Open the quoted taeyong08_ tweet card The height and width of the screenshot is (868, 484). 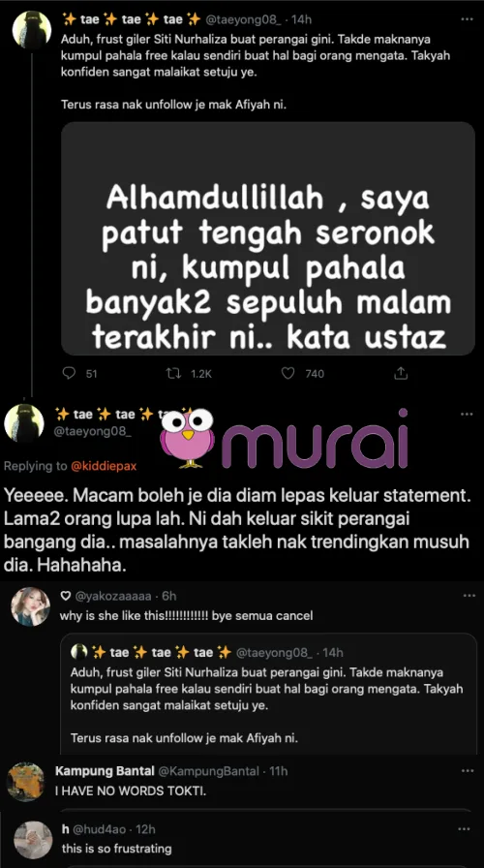click(269, 694)
